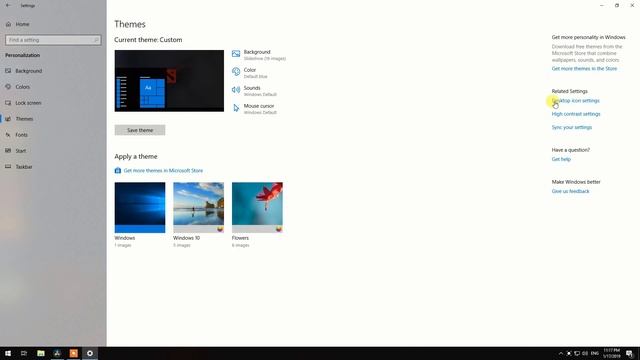The height and width of the screenshot is (360, 640).
Task: Click the network icon in system tray
Action: pyautogui.click(x=577, y=353)
